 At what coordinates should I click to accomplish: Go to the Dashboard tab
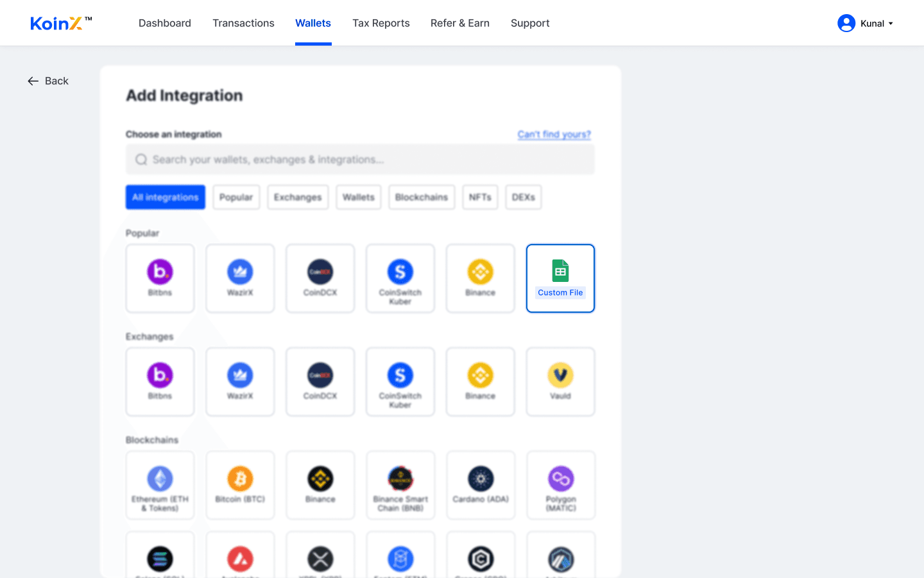pyautogui.click(x=165, y=23)
